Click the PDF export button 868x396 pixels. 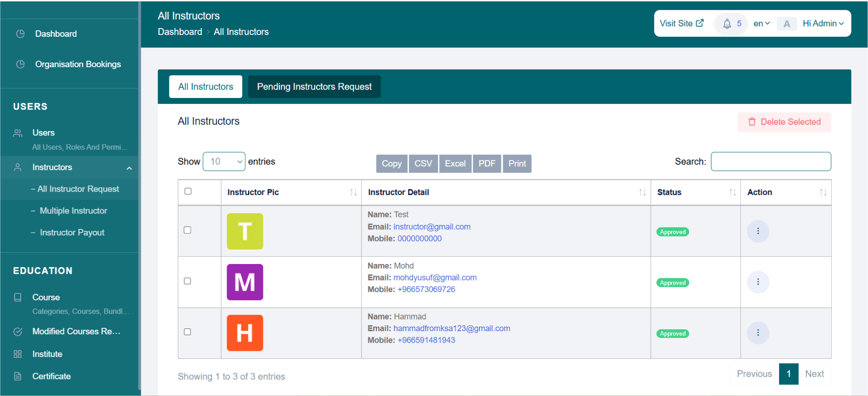[487, 164]
